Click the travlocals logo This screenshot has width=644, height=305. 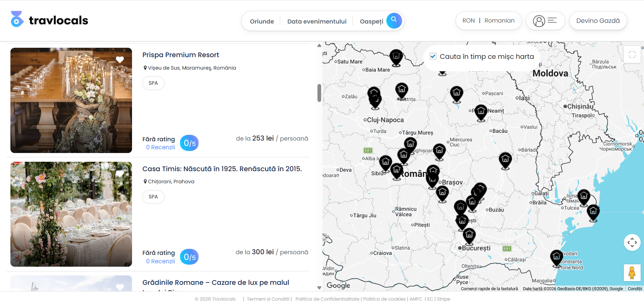[x=49, y=20]
